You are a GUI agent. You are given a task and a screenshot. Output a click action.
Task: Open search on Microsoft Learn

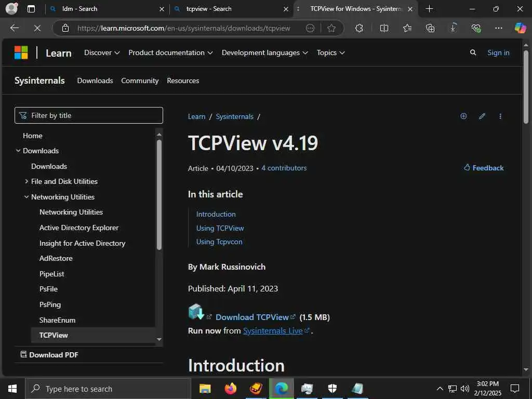tap(473, 52)
